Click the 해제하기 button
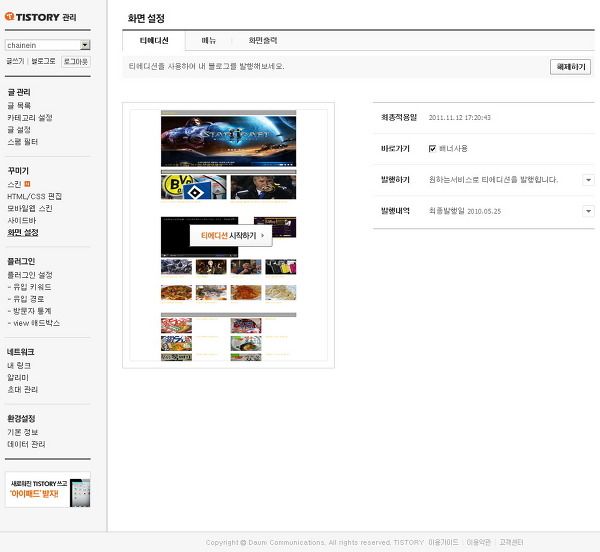Screen dimensions: 600x552 coord(571,67)
